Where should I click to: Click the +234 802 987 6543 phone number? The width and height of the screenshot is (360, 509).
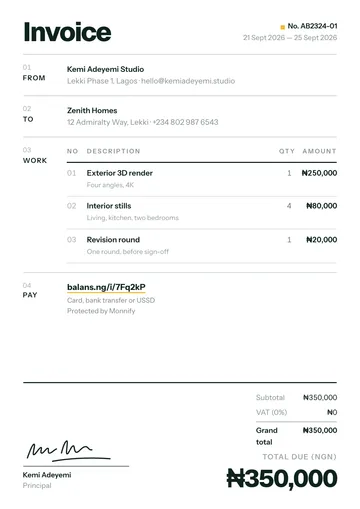[x=185, y=122]
